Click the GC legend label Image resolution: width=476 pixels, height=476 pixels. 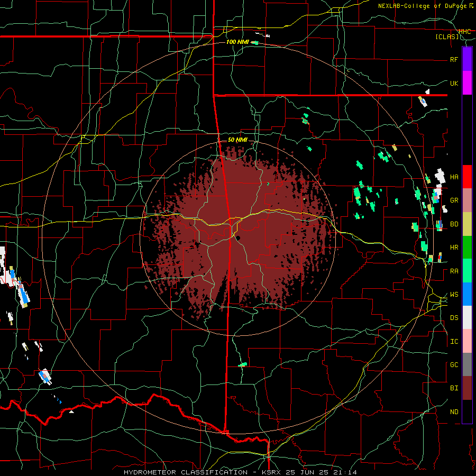click(x=454, y=365)
